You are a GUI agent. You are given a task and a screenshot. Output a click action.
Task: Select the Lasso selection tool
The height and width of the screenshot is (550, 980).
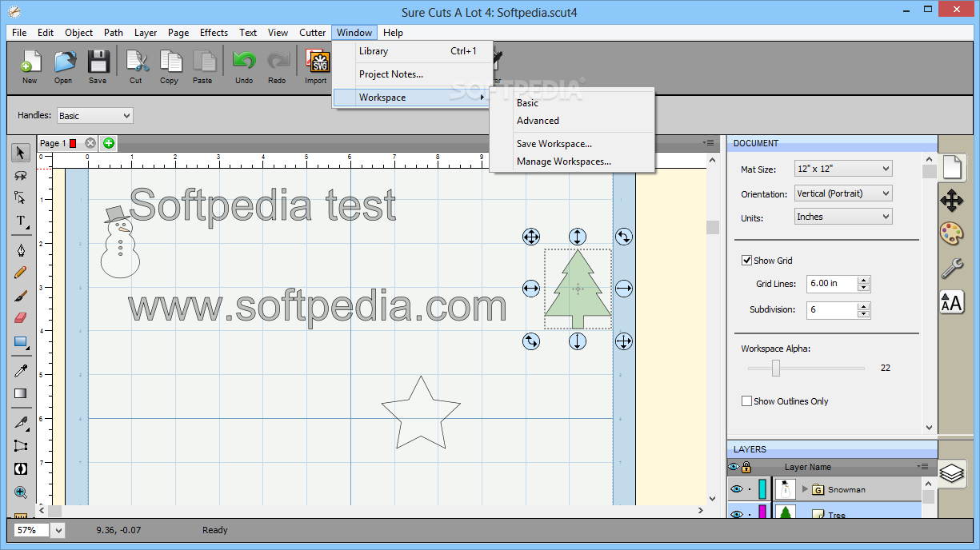(21, 176)
